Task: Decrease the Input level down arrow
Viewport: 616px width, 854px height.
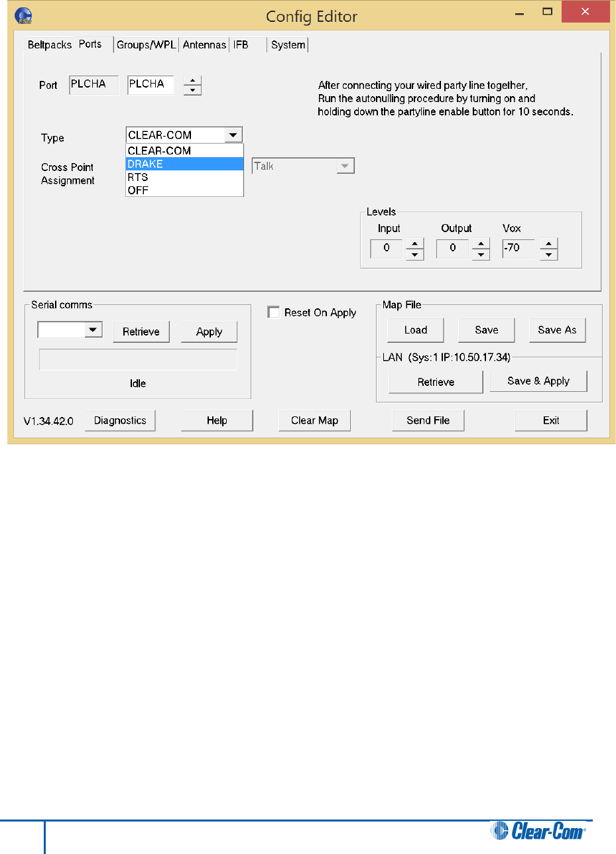Action: (414, 255)
